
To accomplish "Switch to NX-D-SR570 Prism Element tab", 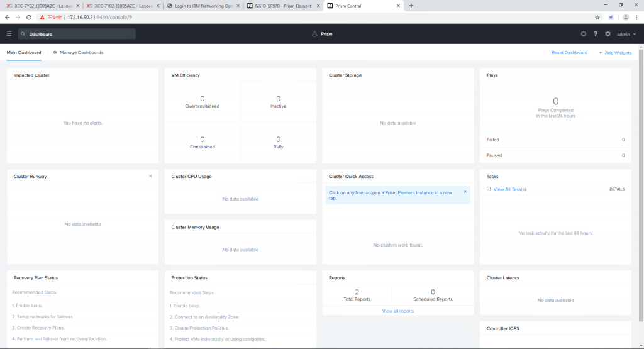I will coord(283,6).
